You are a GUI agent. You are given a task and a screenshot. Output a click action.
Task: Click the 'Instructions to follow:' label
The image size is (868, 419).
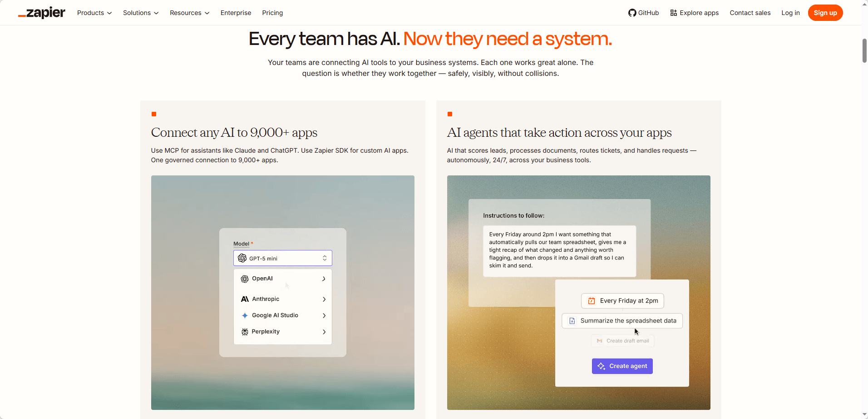click(x=513, y=216)
